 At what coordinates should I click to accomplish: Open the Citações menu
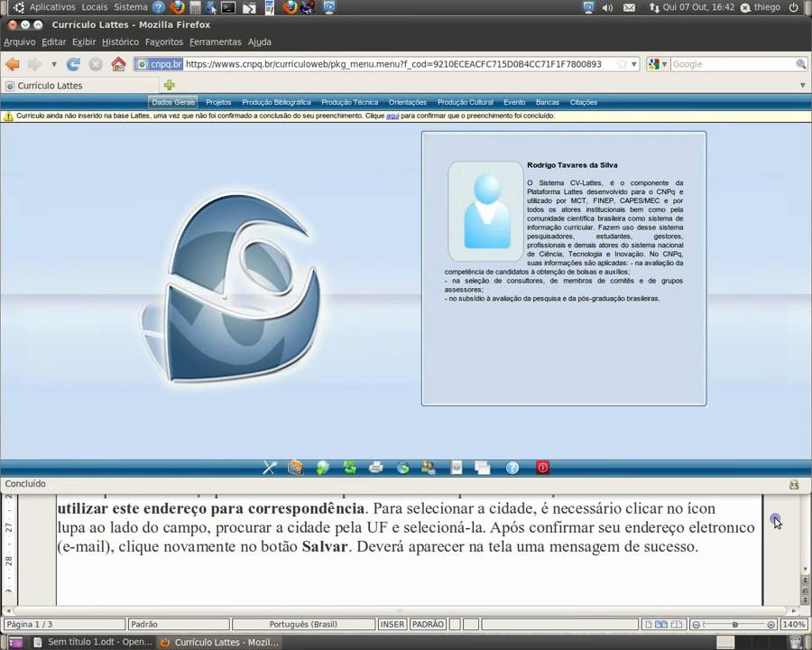tap(584, 102)
